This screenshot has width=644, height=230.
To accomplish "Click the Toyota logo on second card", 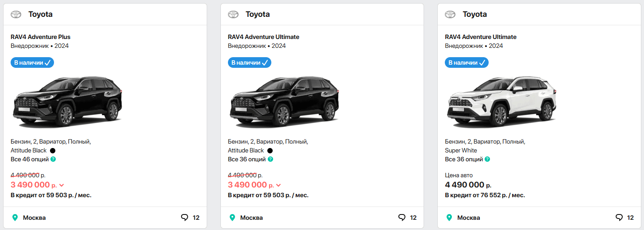I will point(233,14).
